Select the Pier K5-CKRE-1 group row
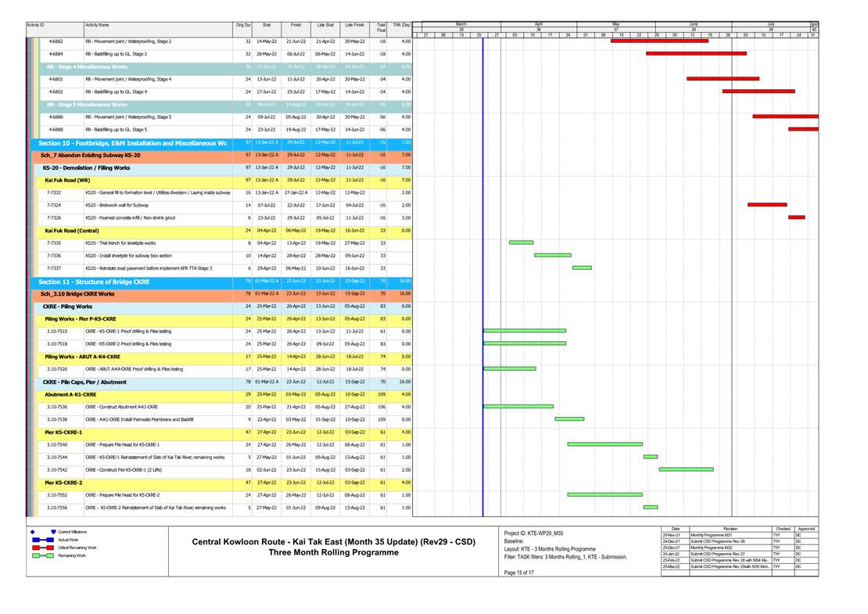Viewport: 868px width, 614px height. coord(63,432)
